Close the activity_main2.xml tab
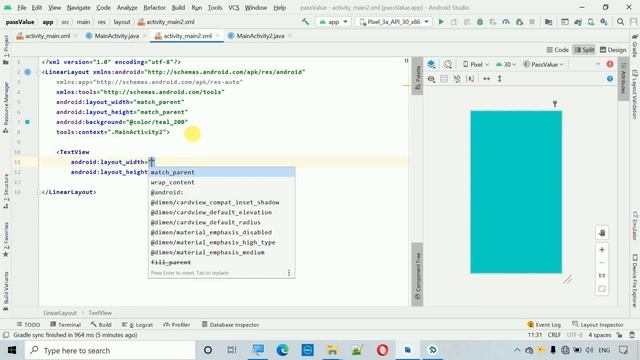This screenshot has height=360, width=640. tap(218, 36)
